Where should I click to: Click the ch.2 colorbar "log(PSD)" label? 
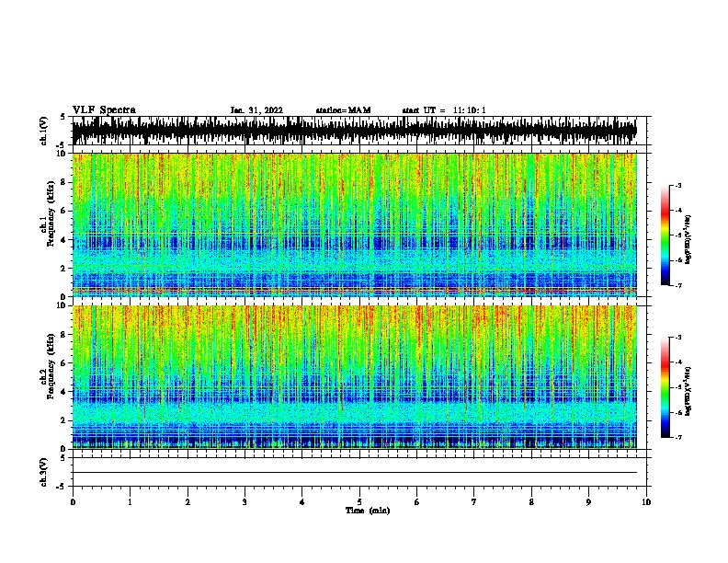pos(688,392)
